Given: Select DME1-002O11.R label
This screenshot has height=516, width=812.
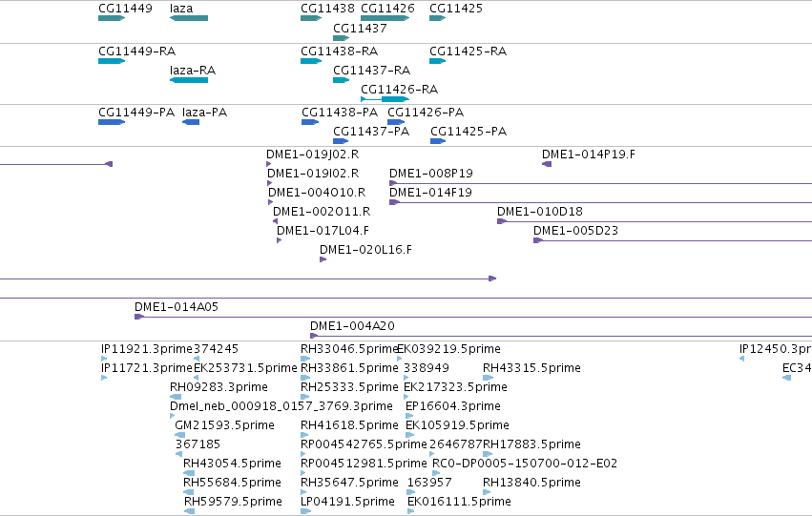Looking at the screenshot, I should (321, 212).
